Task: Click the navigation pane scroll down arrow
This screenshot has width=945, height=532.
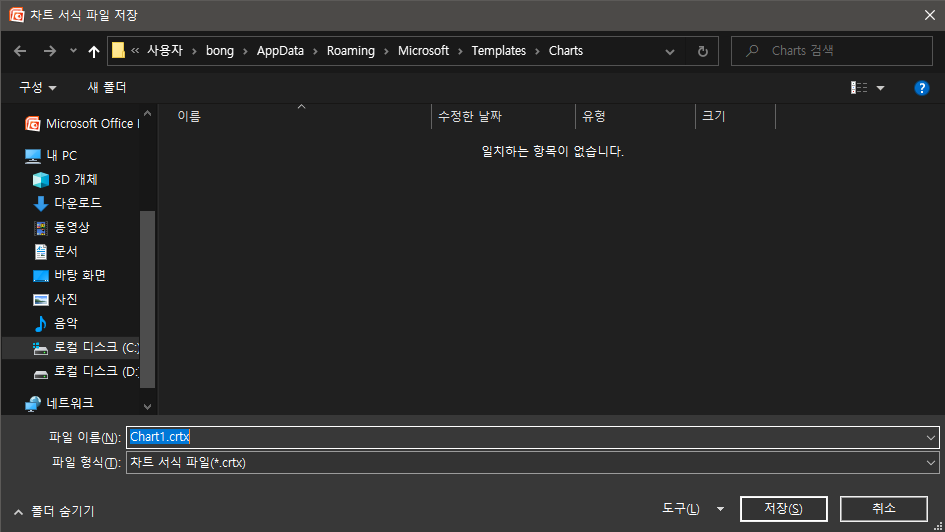Action: click(x=148, y=407)
